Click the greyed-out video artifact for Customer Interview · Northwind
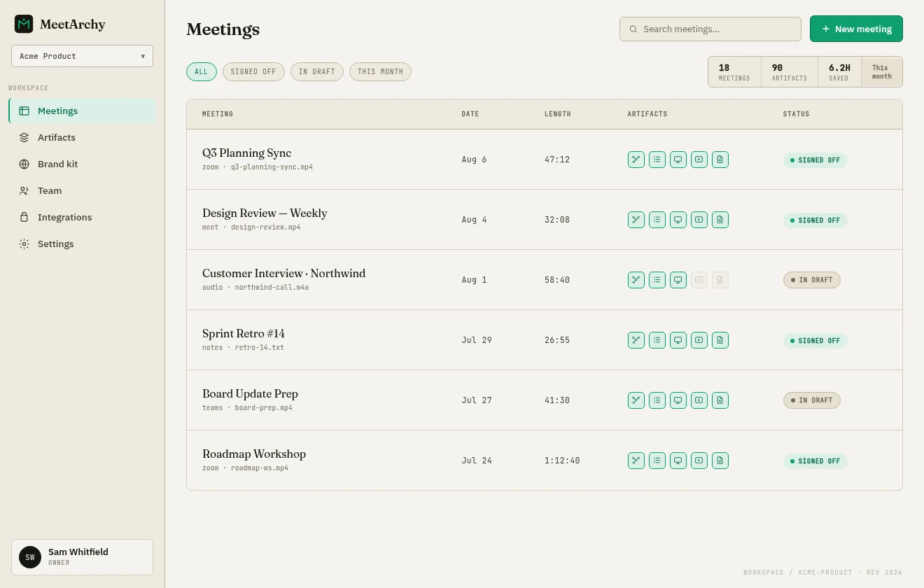The image size is (924, 588). click(x=699, y=280)
